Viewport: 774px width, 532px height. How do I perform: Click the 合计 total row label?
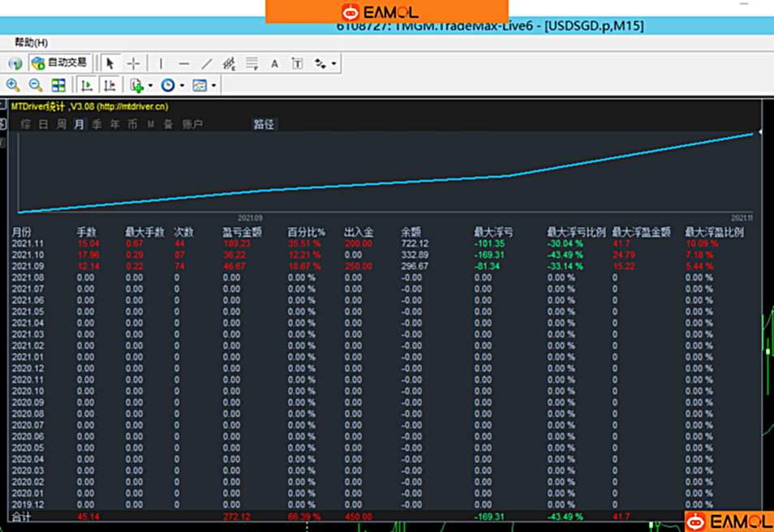coord(21,517)
